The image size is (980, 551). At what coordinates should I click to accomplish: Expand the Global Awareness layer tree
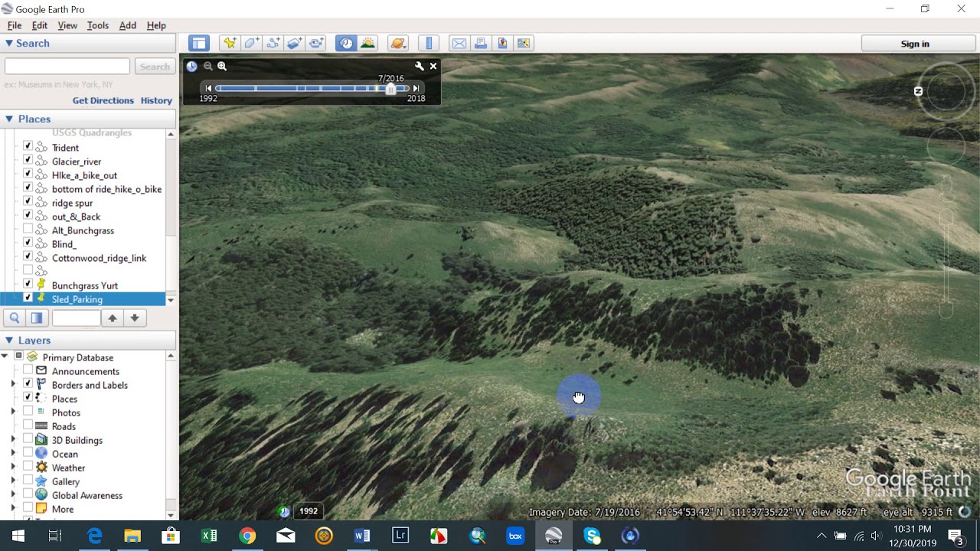[13, 494]
